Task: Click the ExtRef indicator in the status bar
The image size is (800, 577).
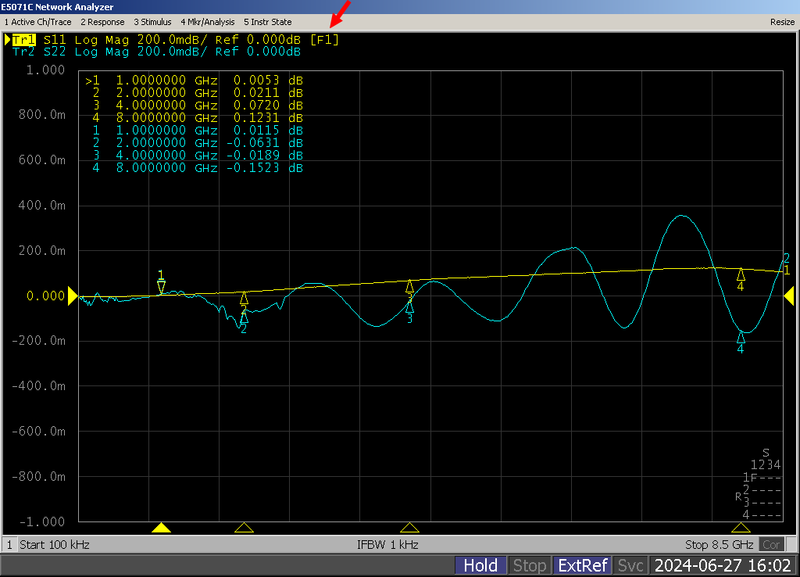Action: point(583,565)
